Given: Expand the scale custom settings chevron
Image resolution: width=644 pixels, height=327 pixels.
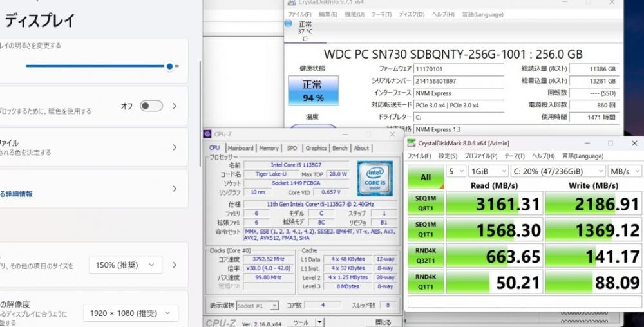Looking at the screenshot, I should [175, 265].
